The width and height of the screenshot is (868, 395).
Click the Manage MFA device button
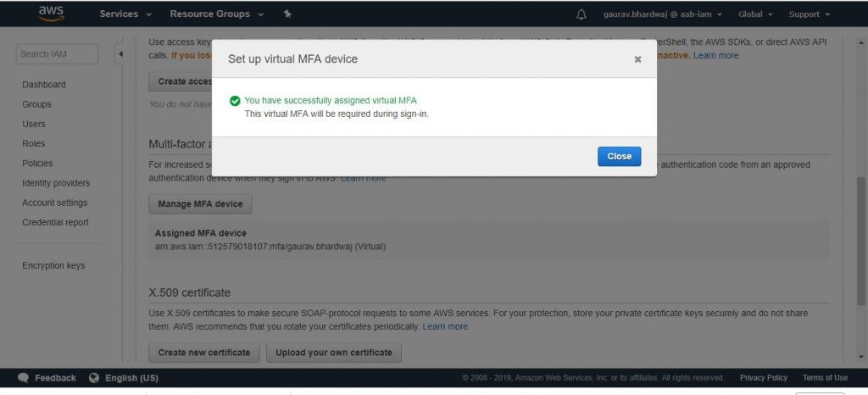point(200,204)
